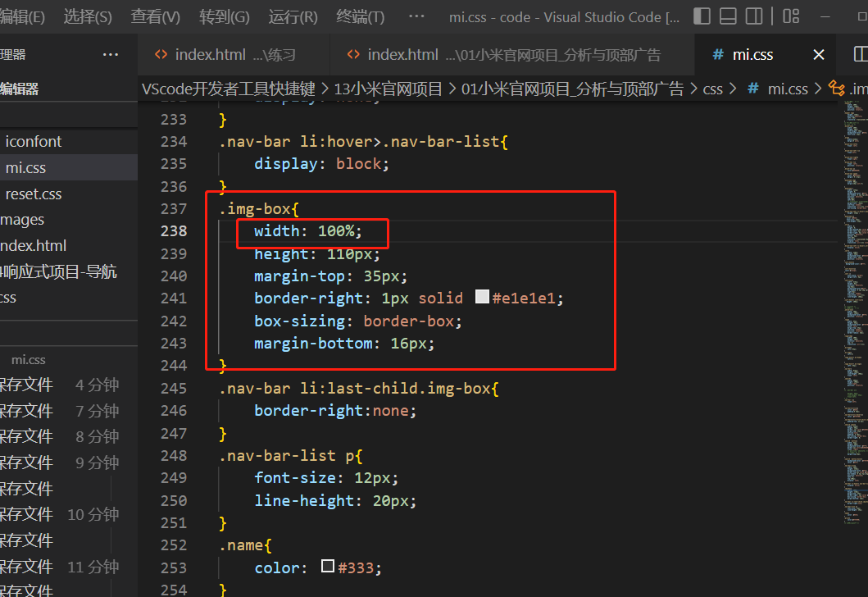The image size is (868, 597).
Task: Open the customize layout icon
Action: pyautogui.click(x=791, y=16)
